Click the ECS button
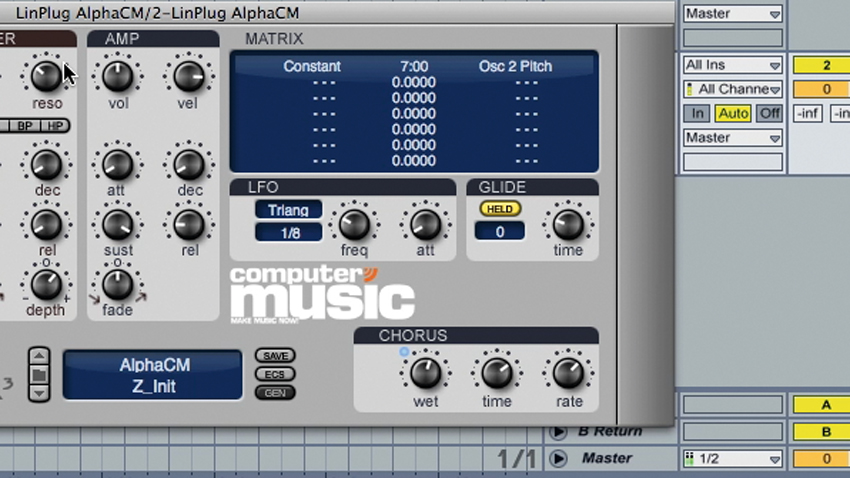This screenshot has height=478, width=850. click(275, 374)
